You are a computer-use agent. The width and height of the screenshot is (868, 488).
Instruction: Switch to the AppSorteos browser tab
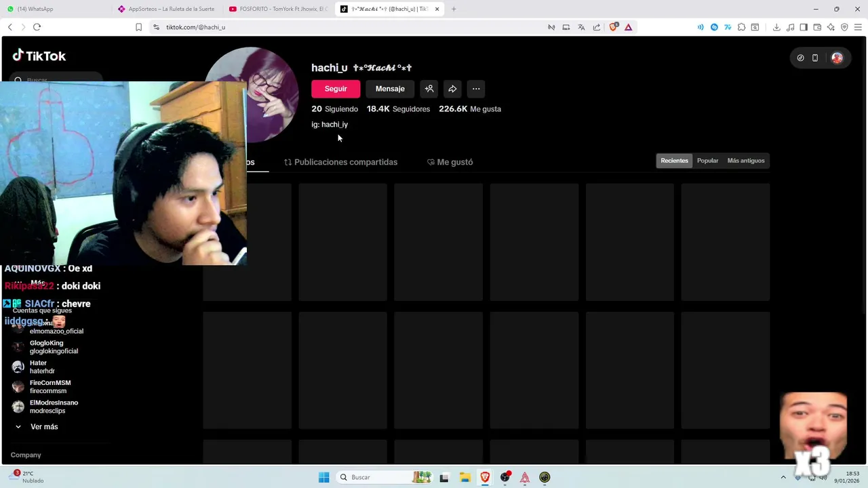tap(166, 9)
